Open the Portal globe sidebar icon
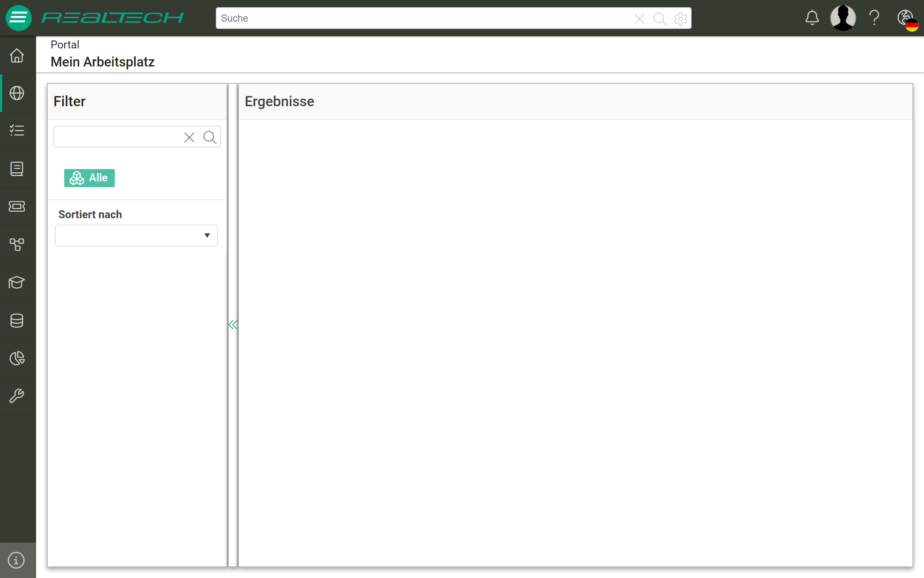Screen dimensions: 924x578 point(17,93)
